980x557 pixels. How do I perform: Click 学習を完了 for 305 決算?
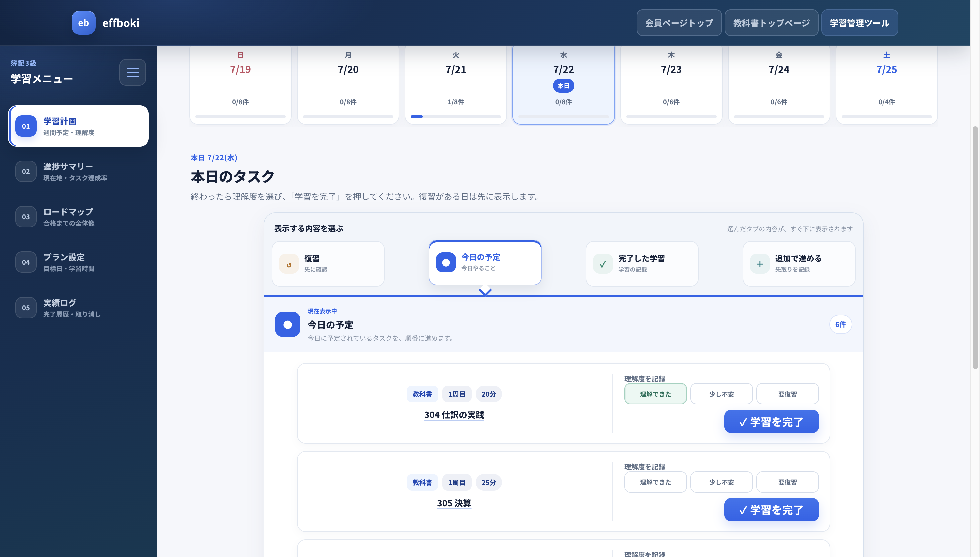(771, 510)
